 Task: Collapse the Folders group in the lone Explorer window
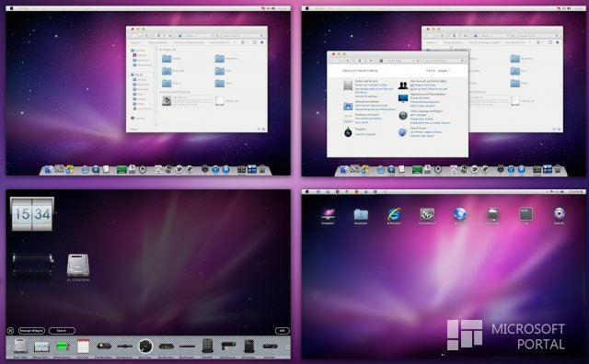(x=161, y=50)
